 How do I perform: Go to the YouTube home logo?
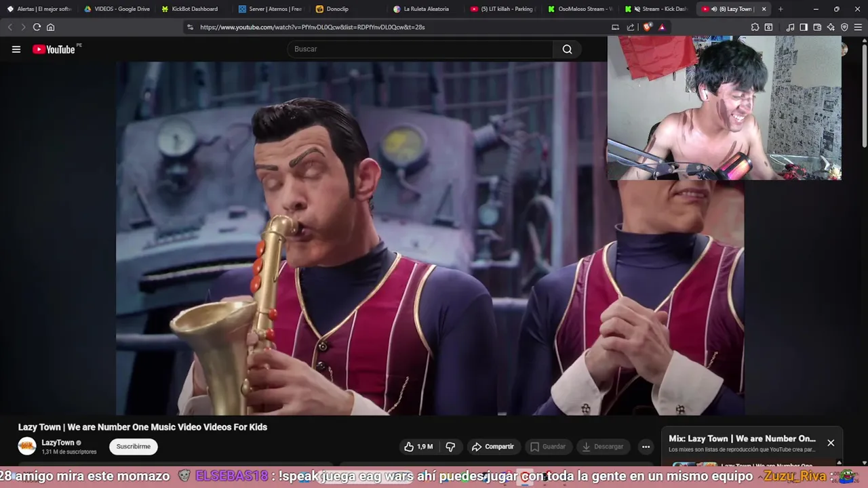coord(54,49)
